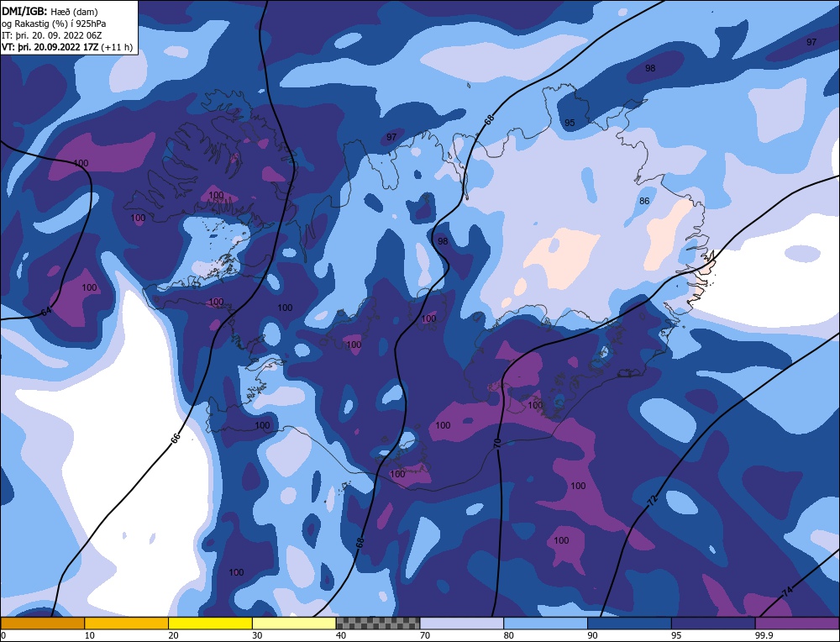The width and height of the screenshot is (840, 642).
Task: Click the dark orange 0–10 legend swatch
Action: 42,623
